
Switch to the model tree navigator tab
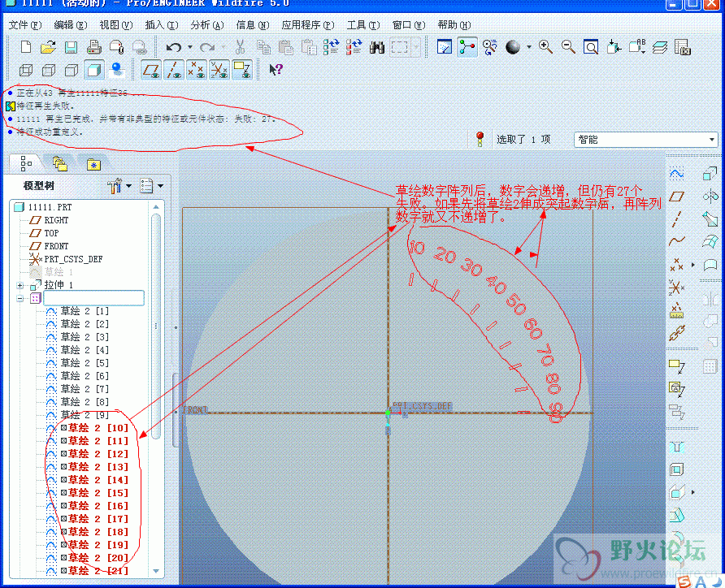26,163
